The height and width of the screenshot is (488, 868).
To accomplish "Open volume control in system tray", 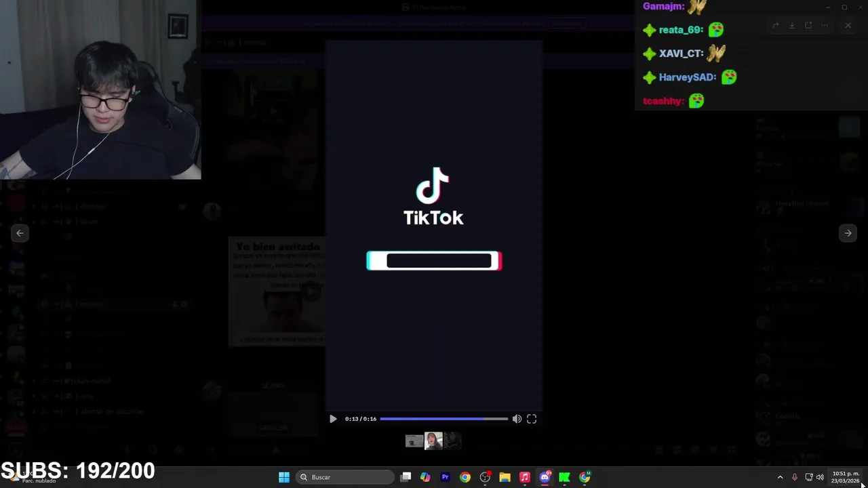I will pyautogui.click(x=820, y=477).
